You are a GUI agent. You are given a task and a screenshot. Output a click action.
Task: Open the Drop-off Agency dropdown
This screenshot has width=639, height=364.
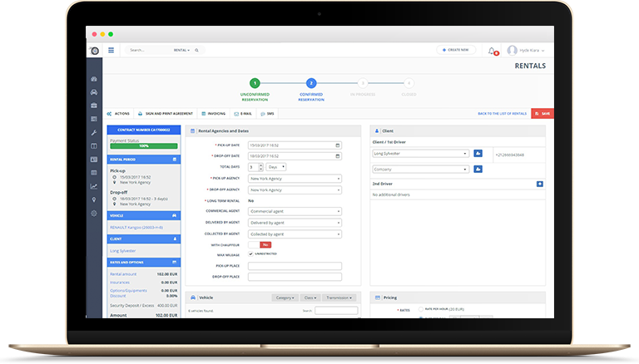[x=295, y=190]
